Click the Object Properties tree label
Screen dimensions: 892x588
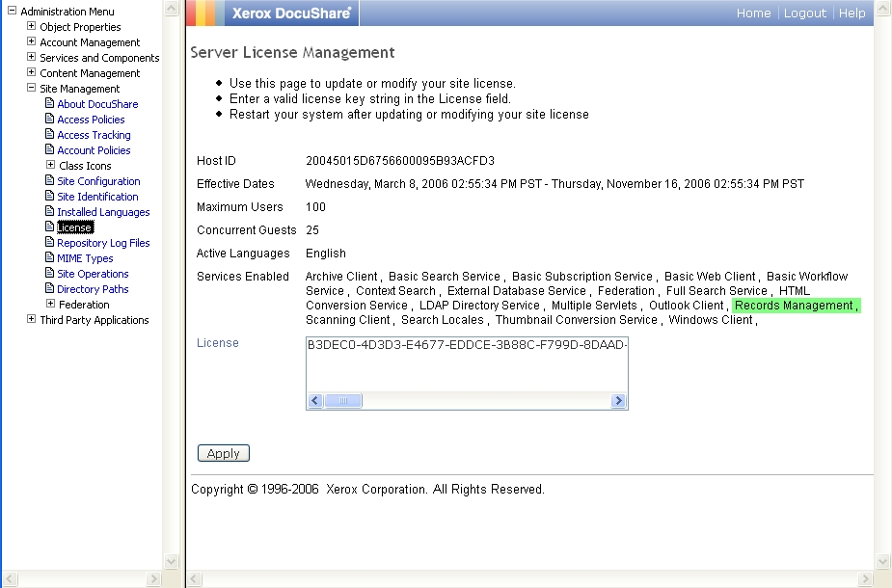pyautogui.click(x=80, y=27)
